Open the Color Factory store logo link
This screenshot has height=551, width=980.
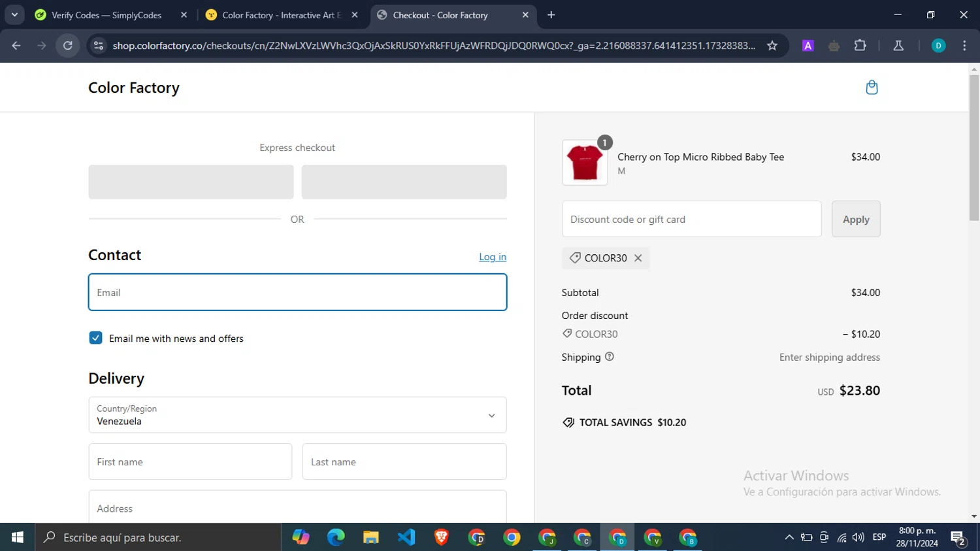[134, 88]
